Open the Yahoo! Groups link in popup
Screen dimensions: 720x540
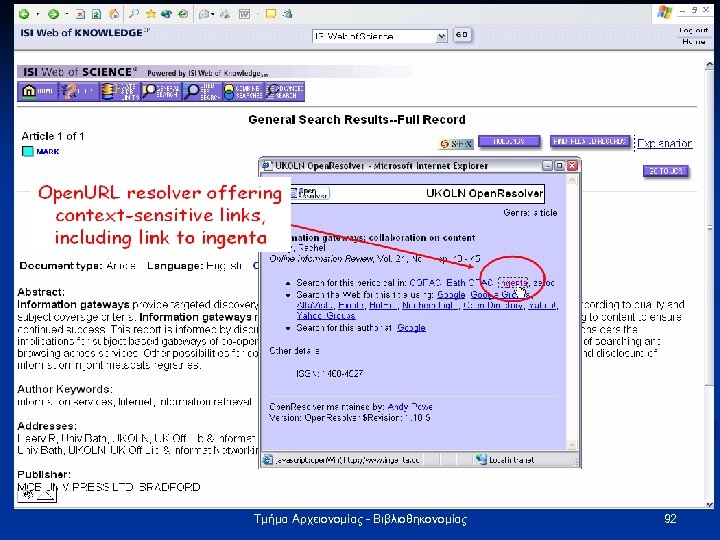click(x=326, y=315)
